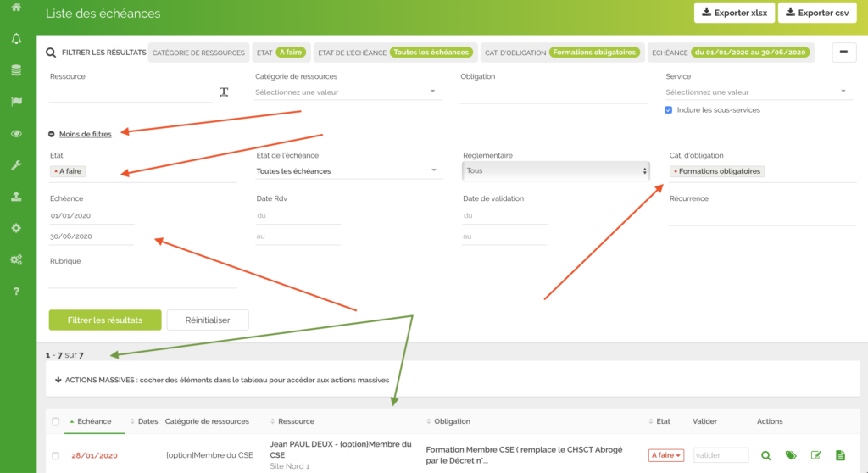
Task: Click the green magnifier icon in Actions column
Action: coord(766,455)
